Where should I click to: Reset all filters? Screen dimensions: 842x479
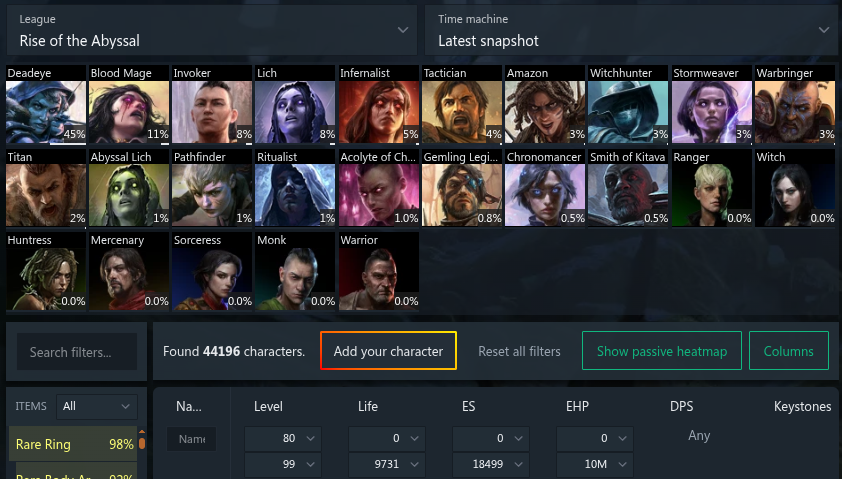click(519, 351)
